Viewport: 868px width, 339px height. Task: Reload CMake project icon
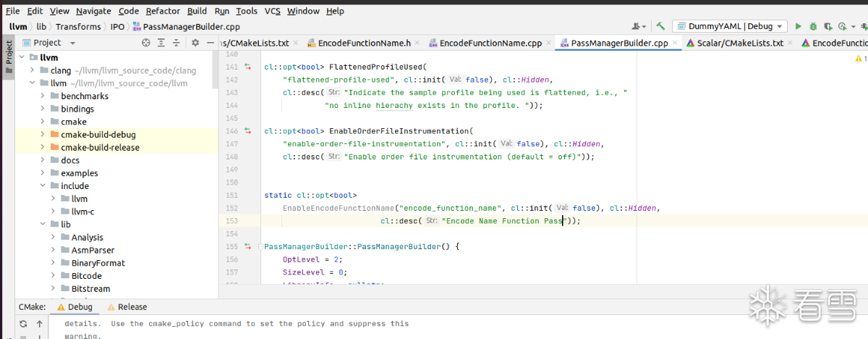click(23, 324)
